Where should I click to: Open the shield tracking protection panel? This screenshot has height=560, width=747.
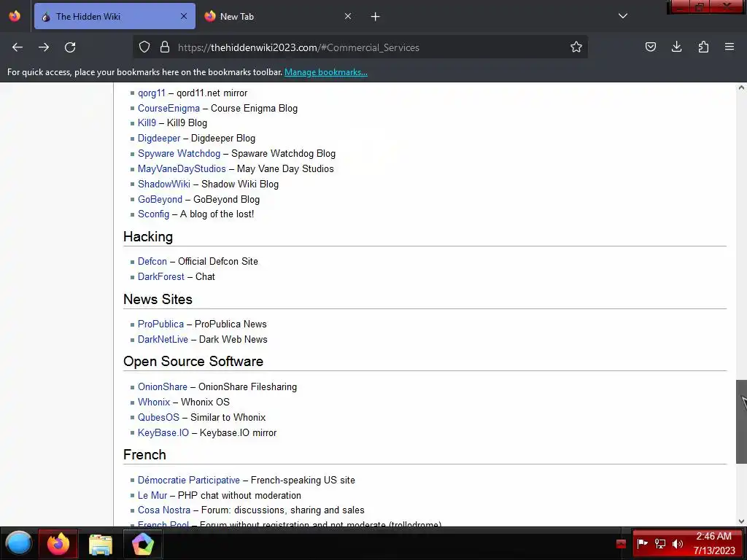coord(144,47)
